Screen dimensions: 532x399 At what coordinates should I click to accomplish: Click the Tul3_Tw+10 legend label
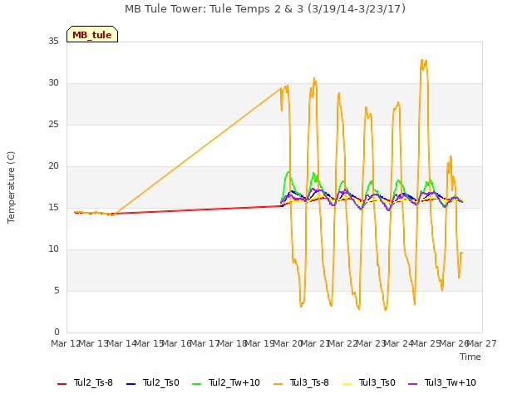pyautogui.click(x=451, y=382)
